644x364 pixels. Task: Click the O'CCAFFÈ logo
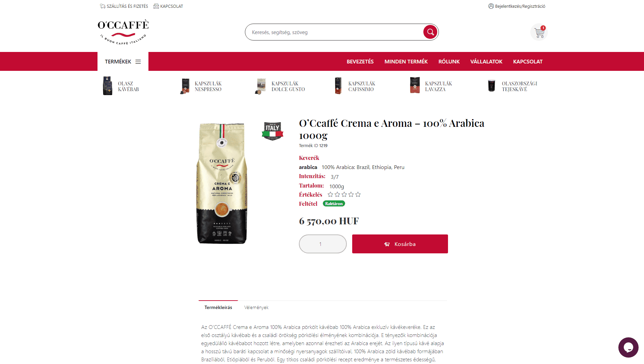click(x=123, y=32)
